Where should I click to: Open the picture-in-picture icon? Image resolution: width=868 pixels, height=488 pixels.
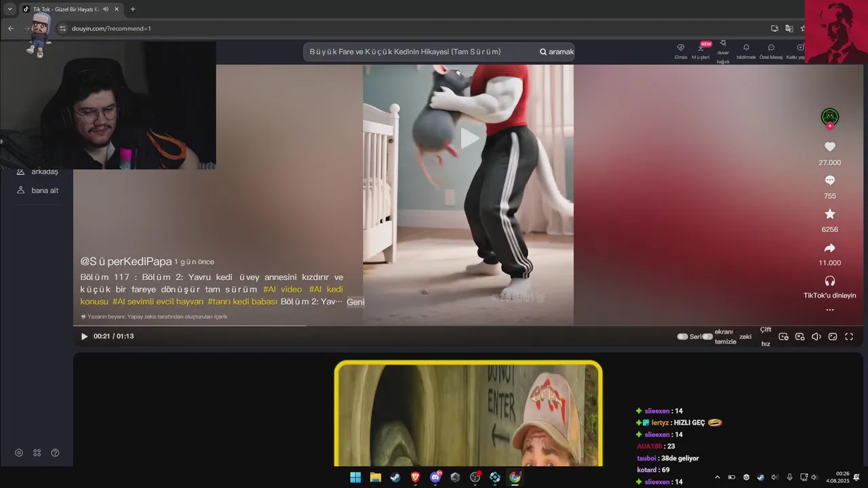point(800,336)
